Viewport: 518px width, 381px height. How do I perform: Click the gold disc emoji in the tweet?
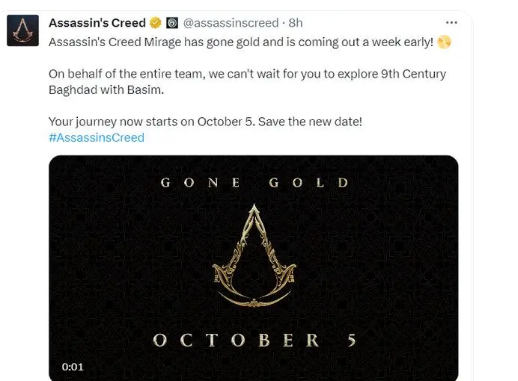pos(444,42)
